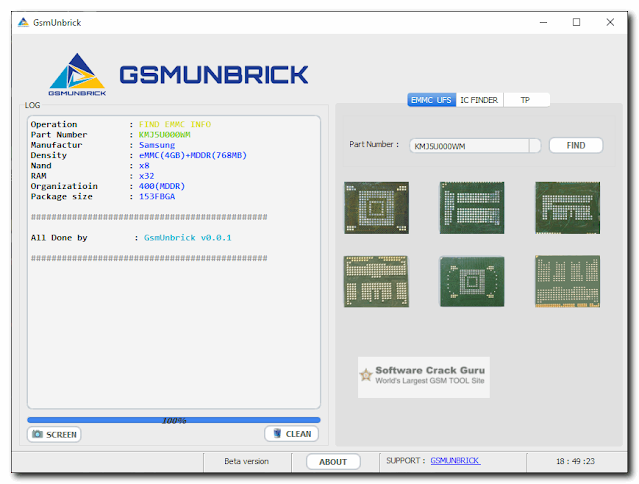This screenshot has width=639, height=484.
Task: Select the bottom middle chip with circular pads
Action: [472, 281]
